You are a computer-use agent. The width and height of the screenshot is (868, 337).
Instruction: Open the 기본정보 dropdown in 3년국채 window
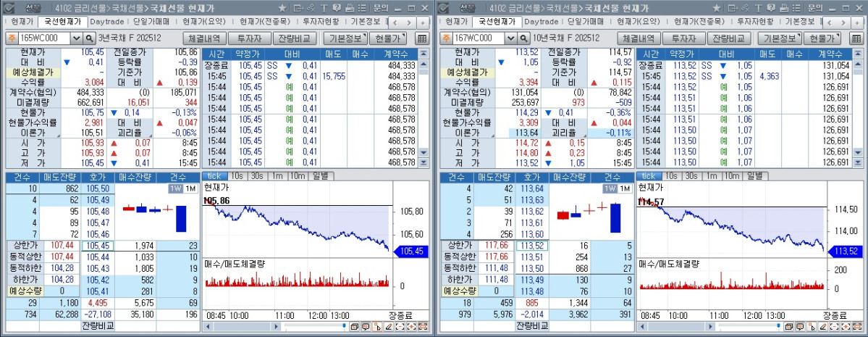(345, 38)
